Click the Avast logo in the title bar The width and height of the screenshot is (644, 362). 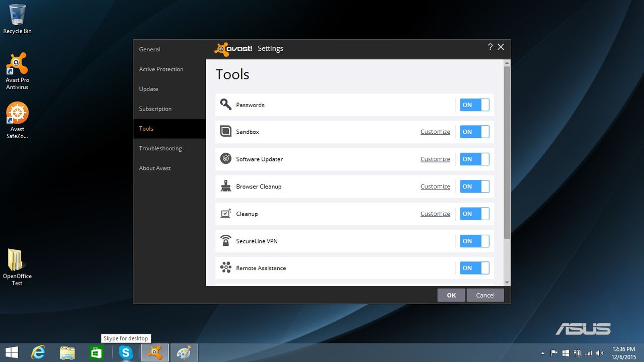[233, 49]
